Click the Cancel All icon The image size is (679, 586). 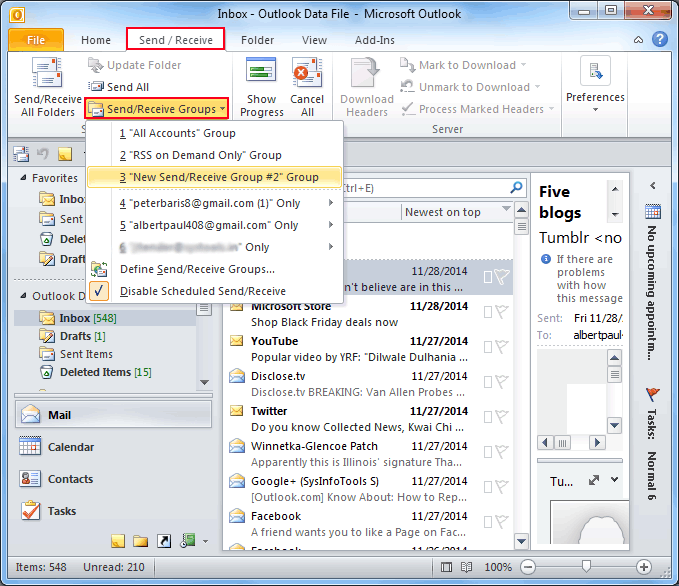click(x=307, y=72)
